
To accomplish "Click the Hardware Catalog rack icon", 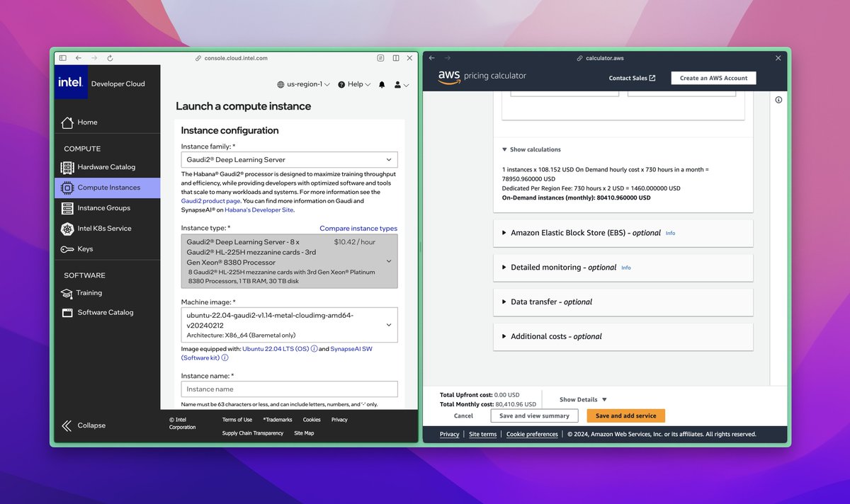I will [x=67, y=168].
